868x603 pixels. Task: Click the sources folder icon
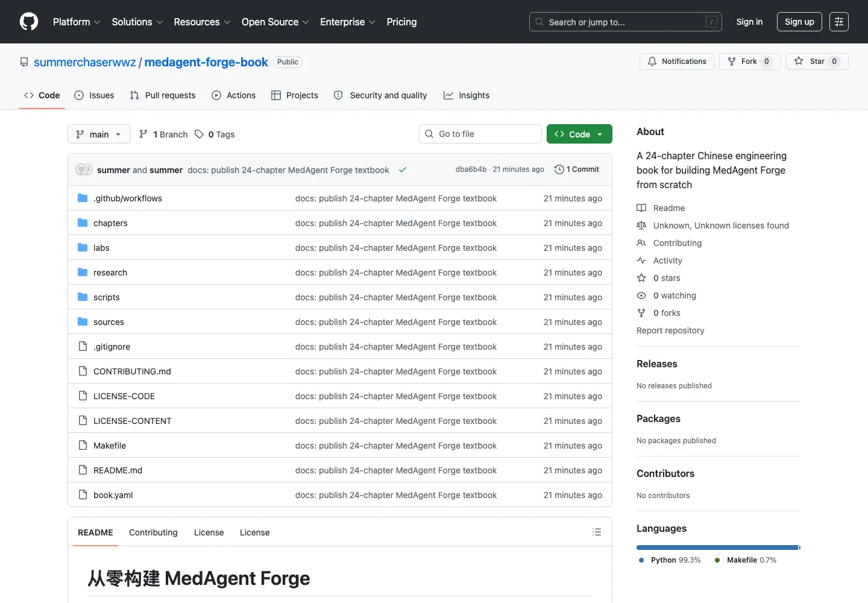83,322
